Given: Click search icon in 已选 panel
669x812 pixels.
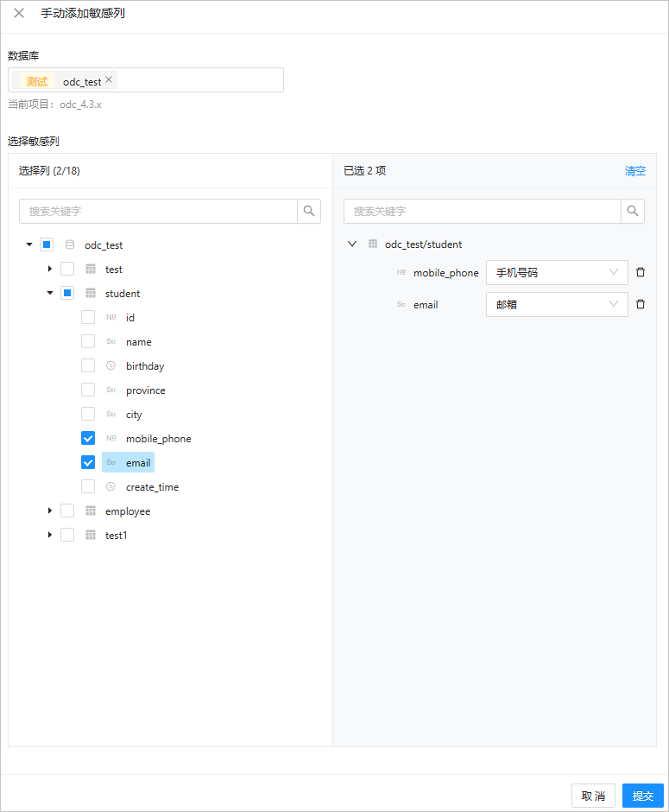Looking at the screenshot, I should coord(632,212).
